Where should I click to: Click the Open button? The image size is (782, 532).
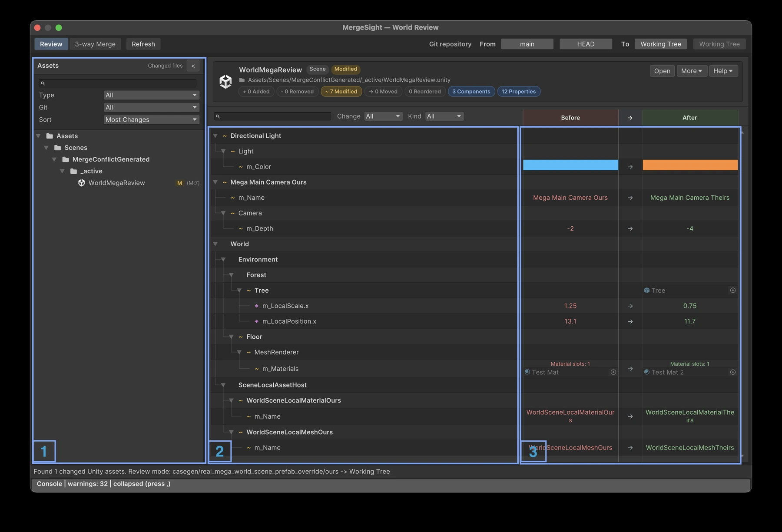click(x=662, y=71)
